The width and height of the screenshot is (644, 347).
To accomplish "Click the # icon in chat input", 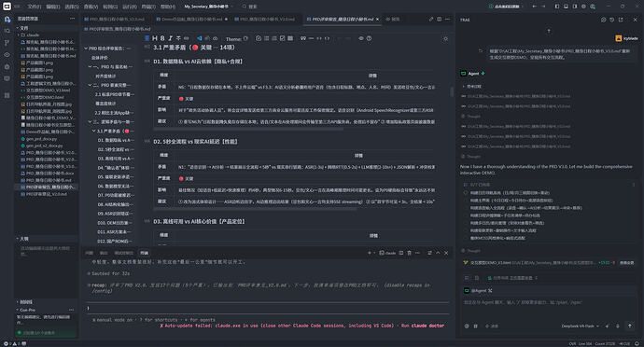I will coord(476,326).
